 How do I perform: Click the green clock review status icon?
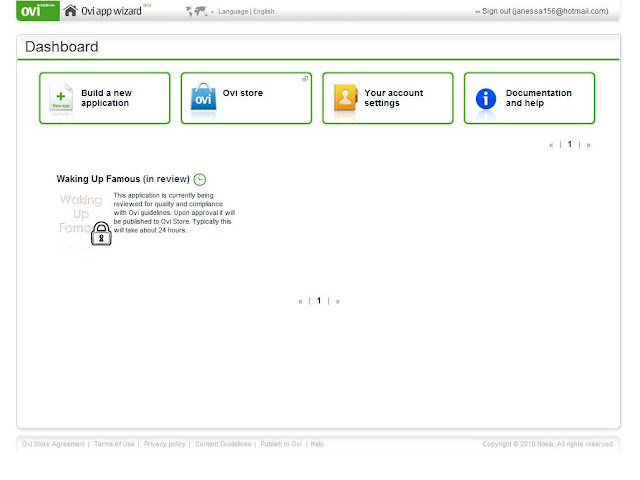pos(200,179)
